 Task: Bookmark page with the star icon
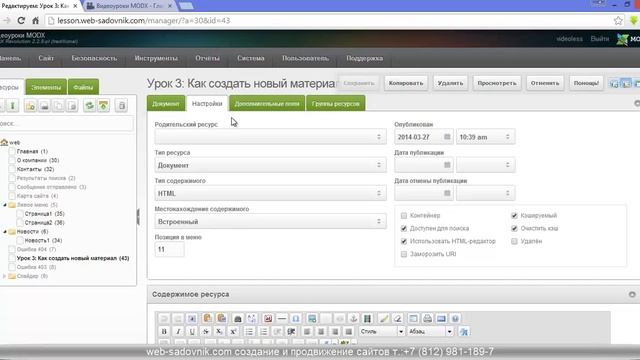[x=618, y=20]
